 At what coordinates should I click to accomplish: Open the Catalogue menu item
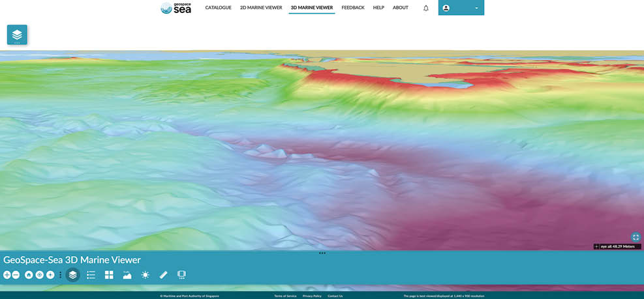click(218, 8)
